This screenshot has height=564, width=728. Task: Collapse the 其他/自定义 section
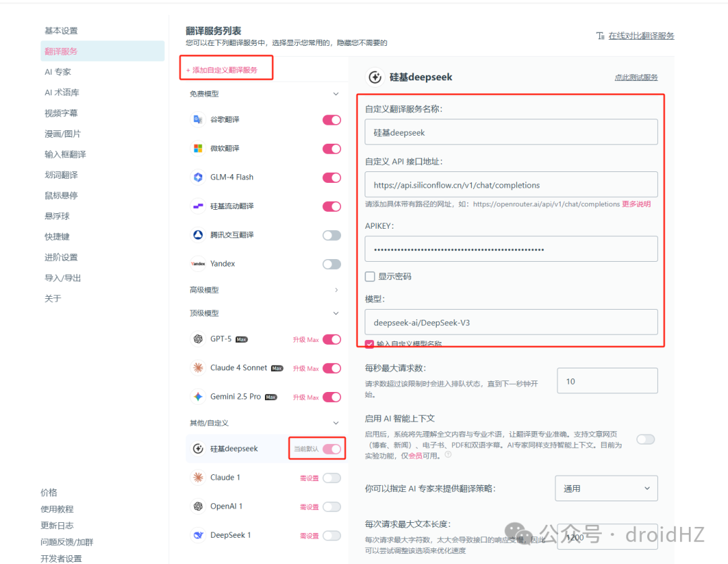click(336, 423)
